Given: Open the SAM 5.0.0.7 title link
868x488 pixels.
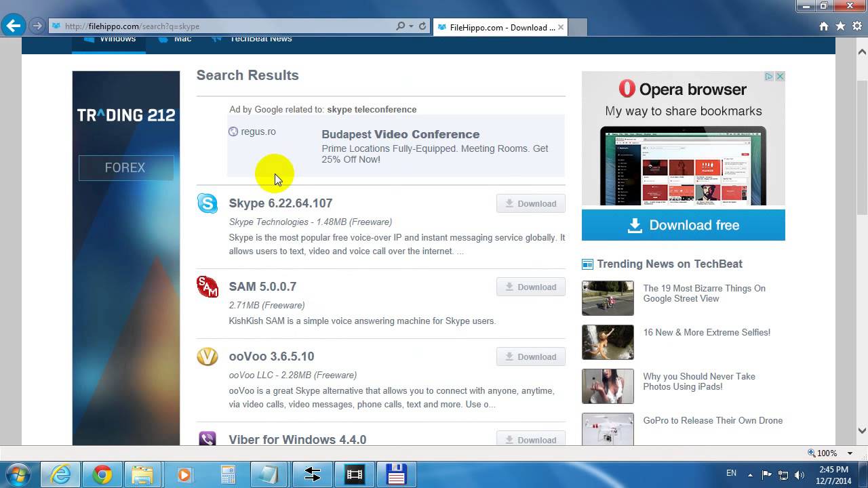Looking at the screenshot, I should (x=262, y=287).
